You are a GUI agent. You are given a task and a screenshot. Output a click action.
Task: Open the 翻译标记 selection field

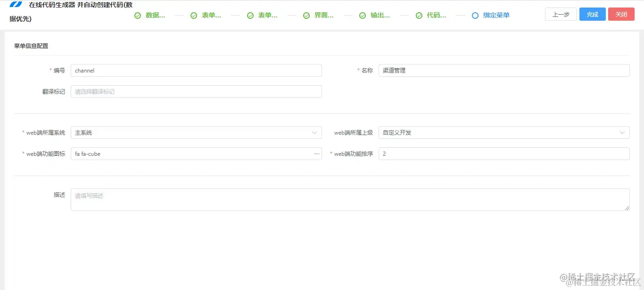tap(196, 91)
